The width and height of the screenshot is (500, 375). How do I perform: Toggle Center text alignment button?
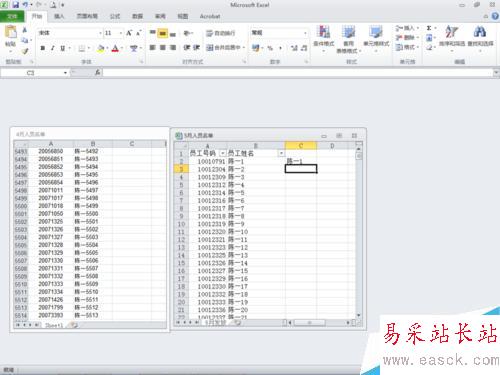(163, 48)
